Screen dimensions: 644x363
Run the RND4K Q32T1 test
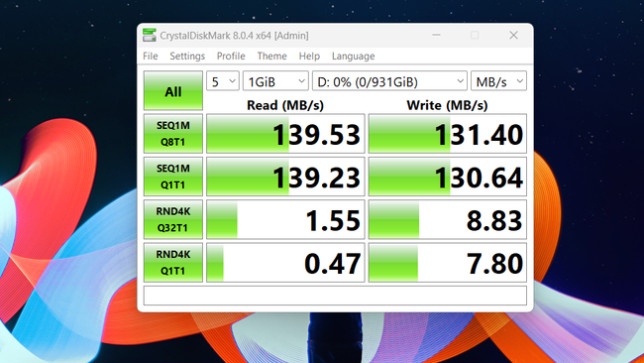173,219
